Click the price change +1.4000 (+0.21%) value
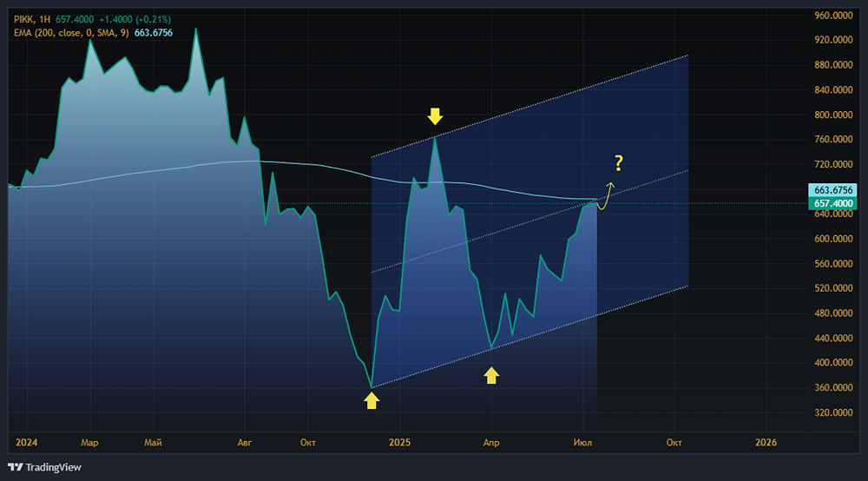 point(135,19)
